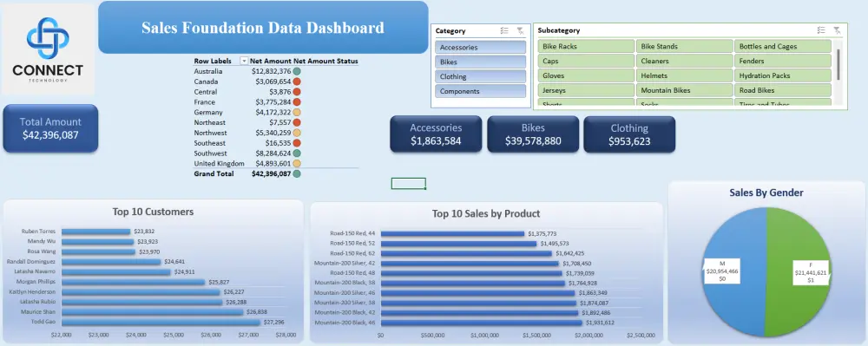The image size is (868, 346).
Task: Click Ruben Torres's bar in Top 10 Customers
Action: (95, 232)
